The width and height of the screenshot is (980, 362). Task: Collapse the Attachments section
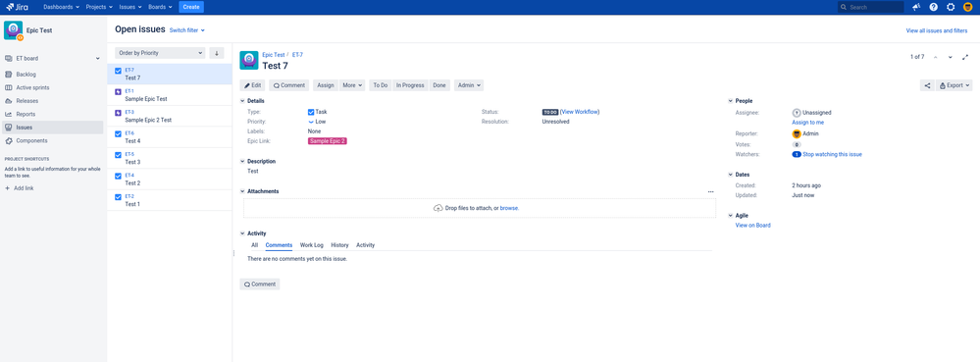pyautogui.click(x=242, y=191)
